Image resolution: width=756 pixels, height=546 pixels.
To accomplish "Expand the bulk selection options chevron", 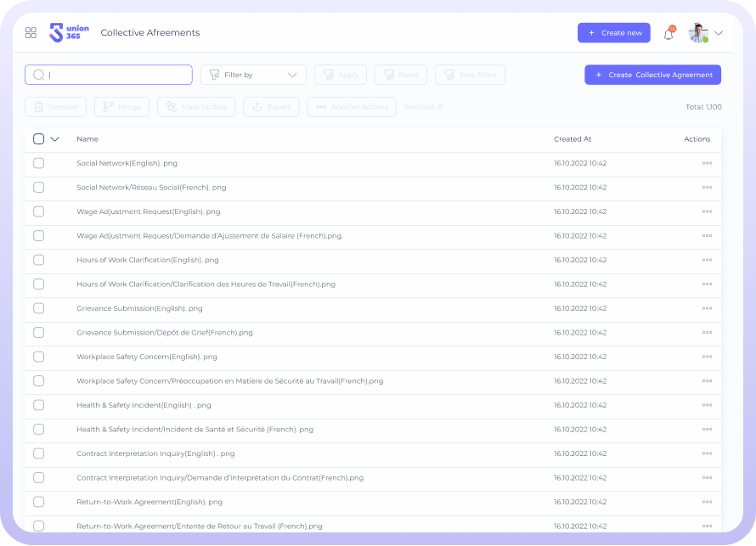I will click(55, 139).
